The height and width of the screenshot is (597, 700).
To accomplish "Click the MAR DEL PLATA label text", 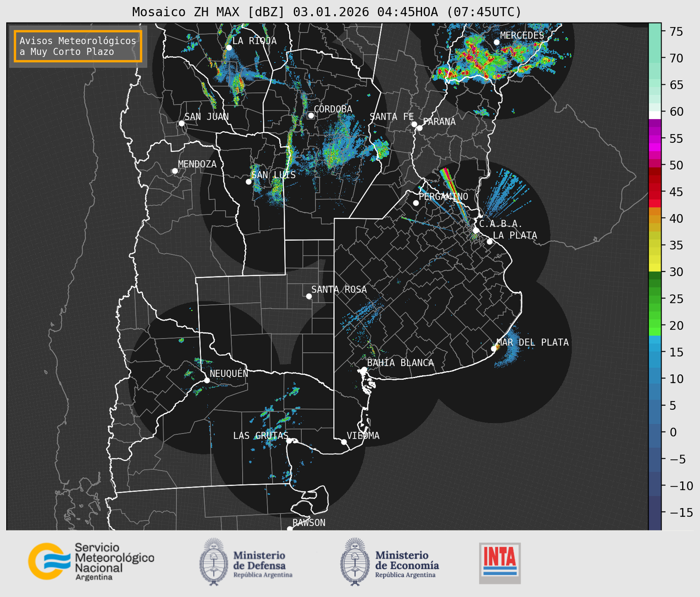I will [532, 343].
